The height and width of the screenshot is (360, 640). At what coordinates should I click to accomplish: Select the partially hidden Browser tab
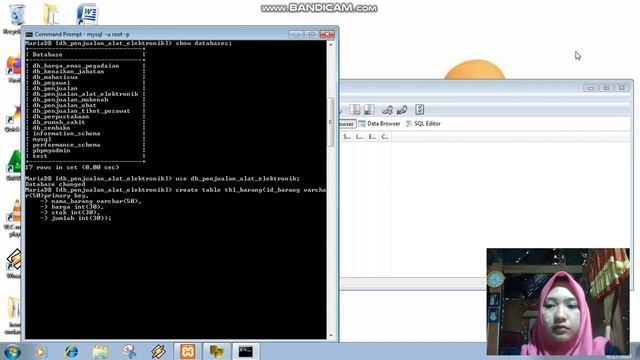[x=347, y=123]
